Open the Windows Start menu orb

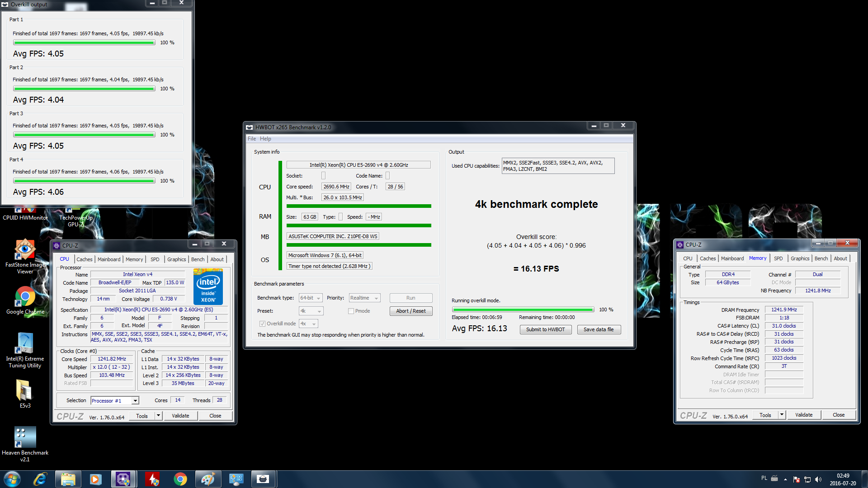coord(12,479)
